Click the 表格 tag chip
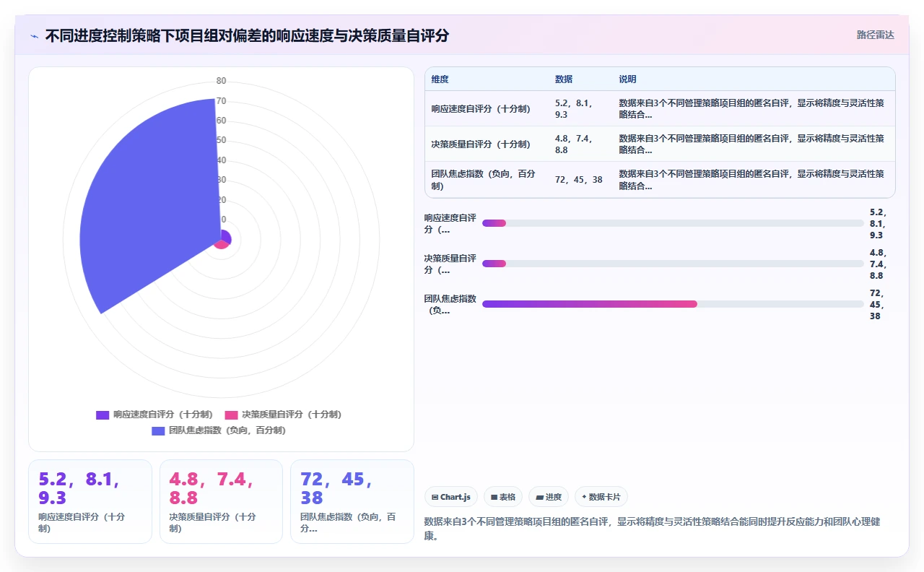 coord(503,497)
